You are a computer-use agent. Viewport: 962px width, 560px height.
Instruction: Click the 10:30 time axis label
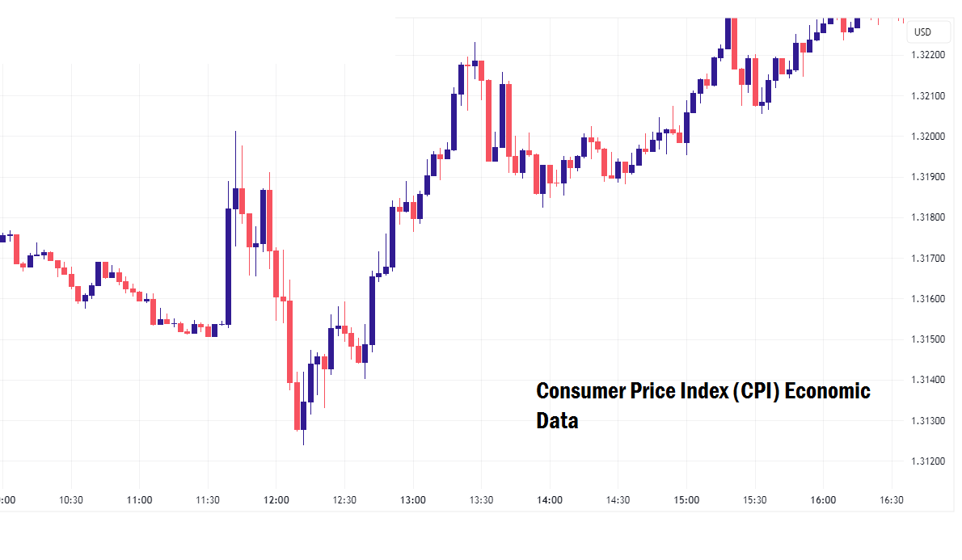click(x=71, y=500)
